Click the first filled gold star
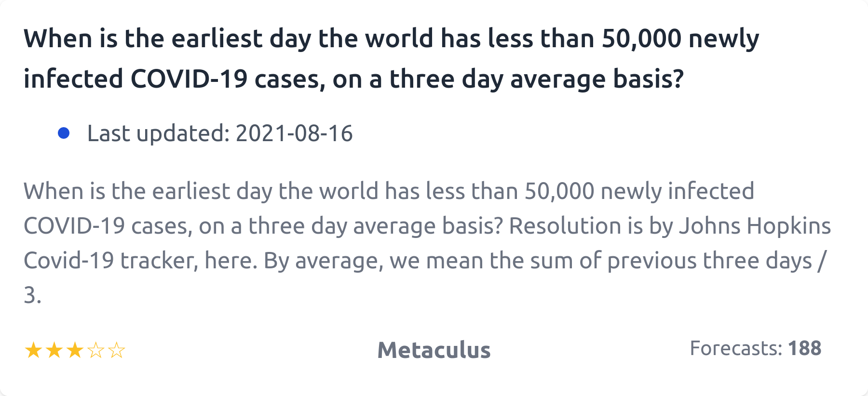Image resolution: width=868 pixels, height=396 pixels. [33, 350]
